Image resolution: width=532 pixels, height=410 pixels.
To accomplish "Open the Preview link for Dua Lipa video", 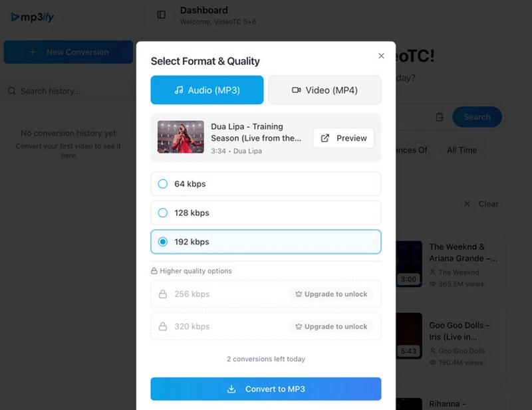I will 343,138.
